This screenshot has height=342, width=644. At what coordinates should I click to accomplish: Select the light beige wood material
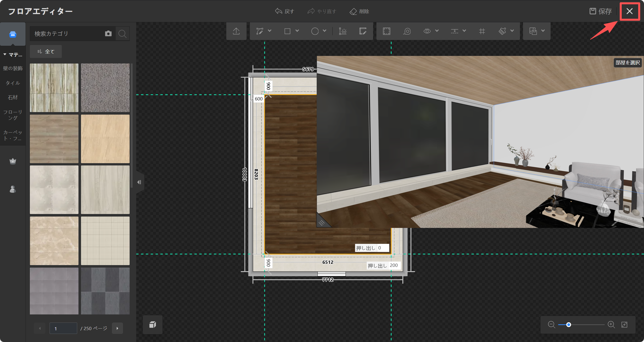tap(105, 139)
